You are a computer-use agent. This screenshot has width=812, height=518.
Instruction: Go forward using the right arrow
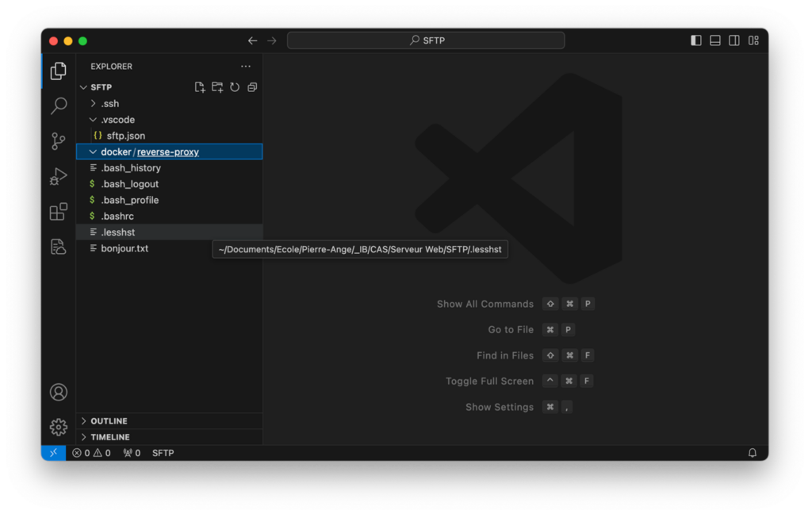pyautogui.click(x=272, y=40)
